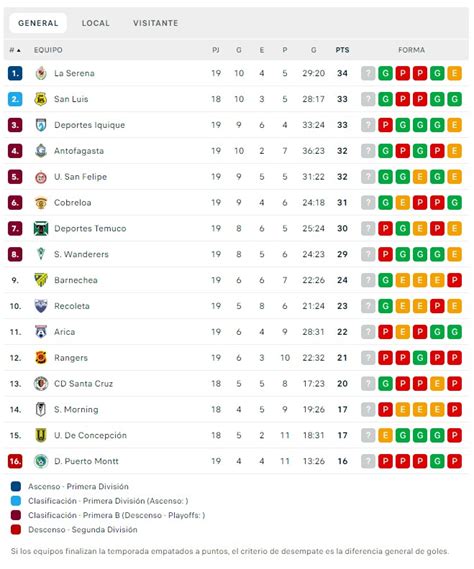Image resolution: width=474 pixels, height=569 pixels.
Task: Click the San Luis team crest
Action: point(41,99)
